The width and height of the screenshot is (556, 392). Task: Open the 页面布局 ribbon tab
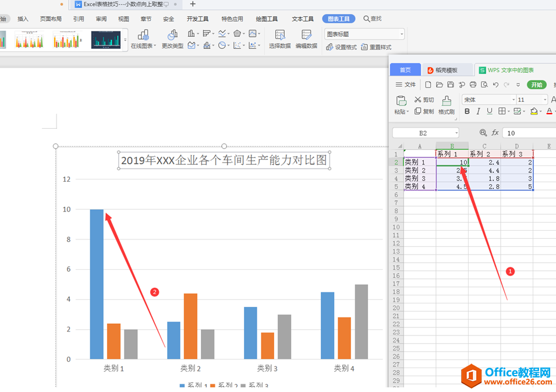click(51, 19)
